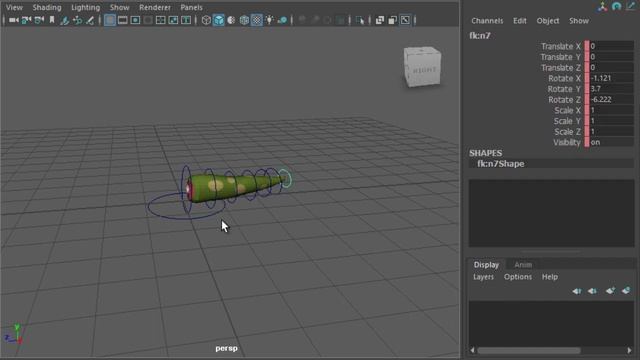640x360 pixels.
Task: Open the layer editor Options menu
Action: pyautogui.click(x=518, y=277)
